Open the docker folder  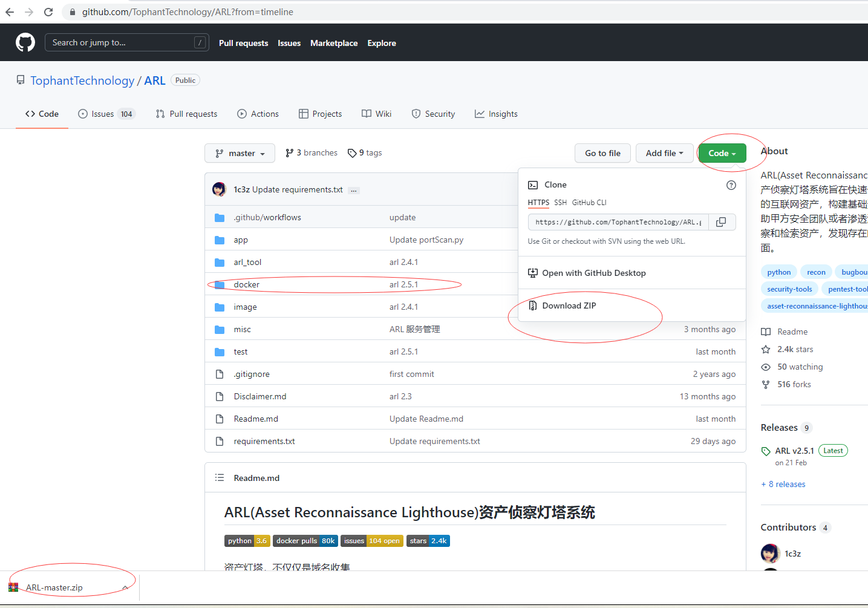pos(247,285)
